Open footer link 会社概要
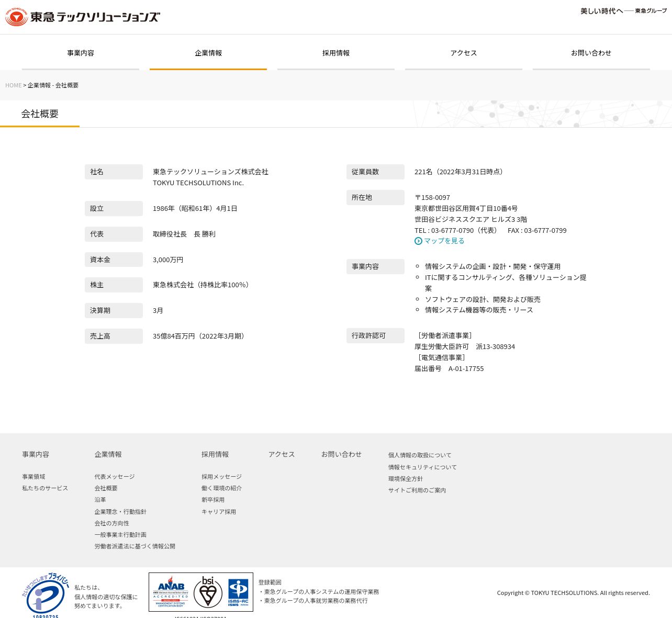The width and height of the screenshot is (672, 618). click(x=106, y=488)
